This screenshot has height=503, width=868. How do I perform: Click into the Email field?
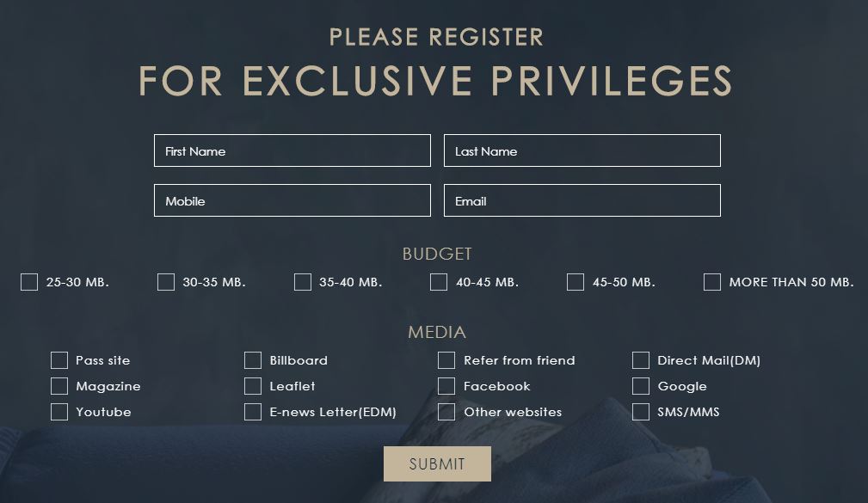[582, 200]
